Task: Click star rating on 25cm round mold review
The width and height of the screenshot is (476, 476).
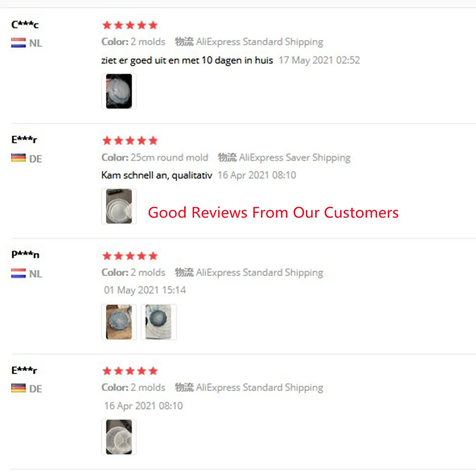Action: 130,140
